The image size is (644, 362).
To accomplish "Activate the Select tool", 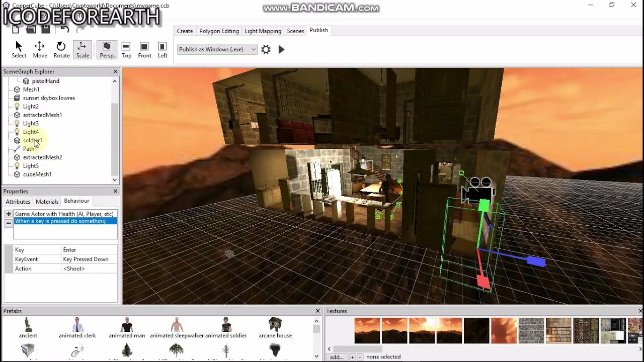I will tap(19, 49).
